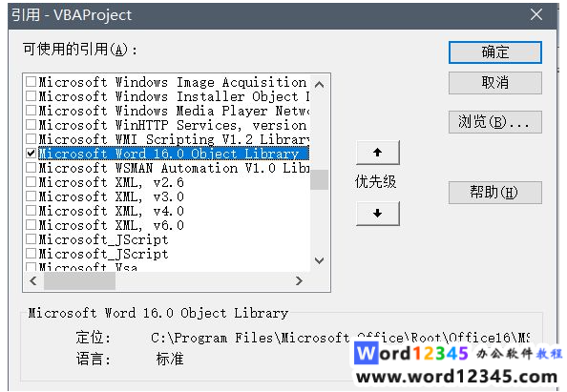Check Microsoft XML, v6.0 checkbox
Viewport: 567px width, 392px height.
coord(31,225)
